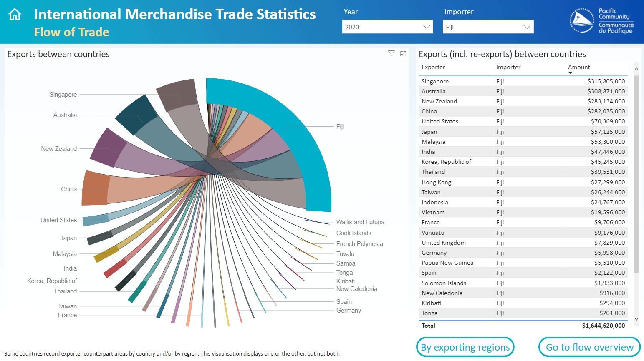The image size is (644, 361).
Task: Open the Year dropdown showing 2020
Action: tap(387, 27)
